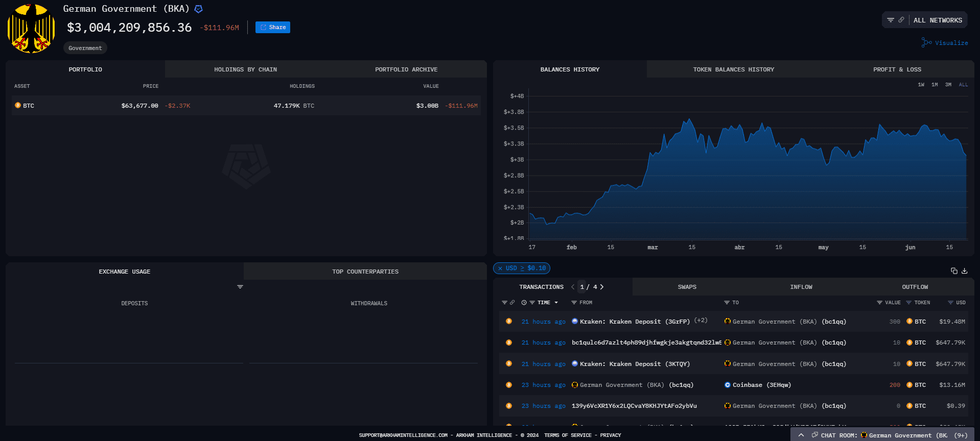Open the Terms of Service link
The height and width of the screenshot is (441, 980).
[x=568, y=435]
